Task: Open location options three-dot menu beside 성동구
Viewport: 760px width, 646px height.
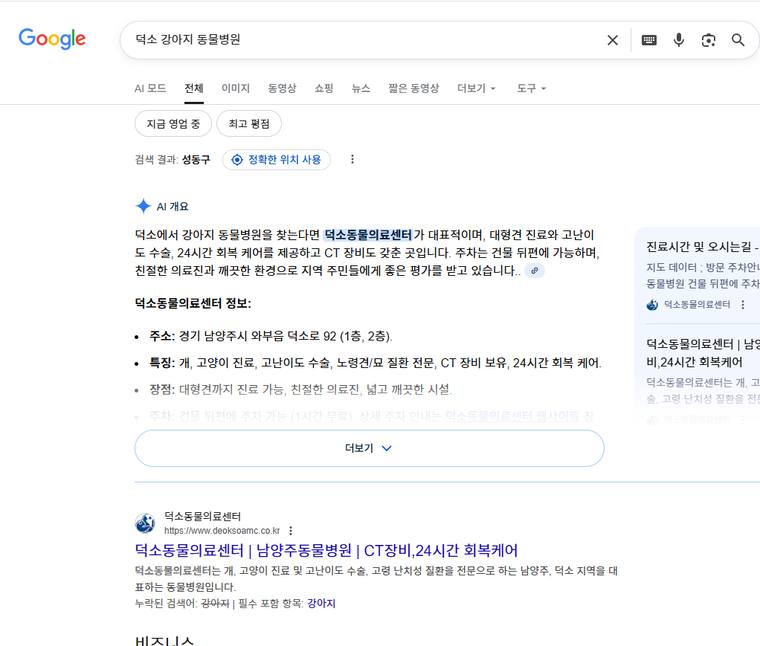Action: (352, 159)
